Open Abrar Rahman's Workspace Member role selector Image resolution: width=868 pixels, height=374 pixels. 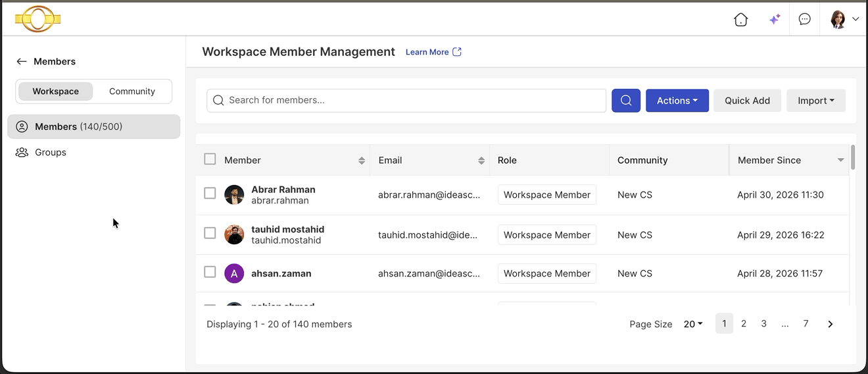(547, 195)
